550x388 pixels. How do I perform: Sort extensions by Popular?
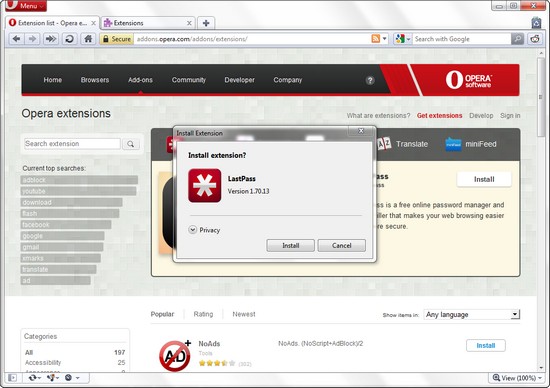coord(162,314)
